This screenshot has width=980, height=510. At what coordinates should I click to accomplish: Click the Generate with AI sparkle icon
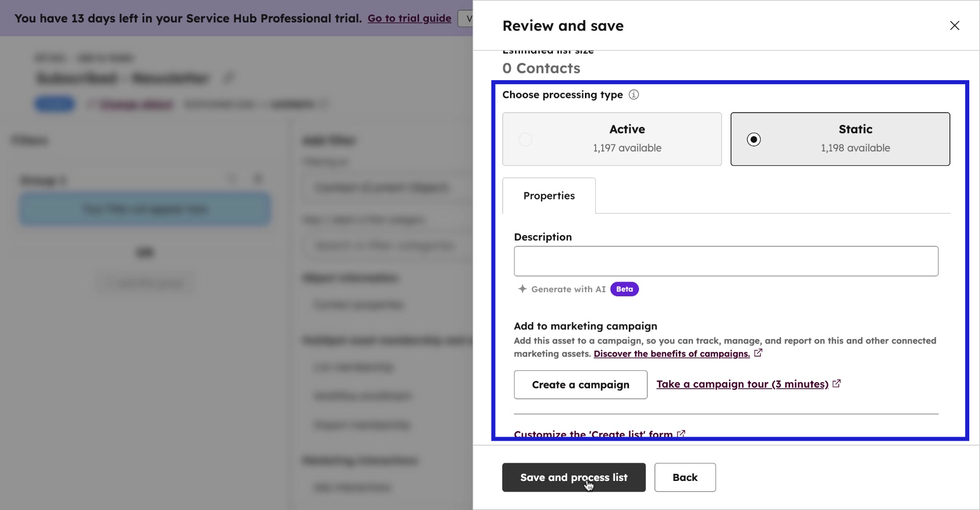click(x=522, y=289)
